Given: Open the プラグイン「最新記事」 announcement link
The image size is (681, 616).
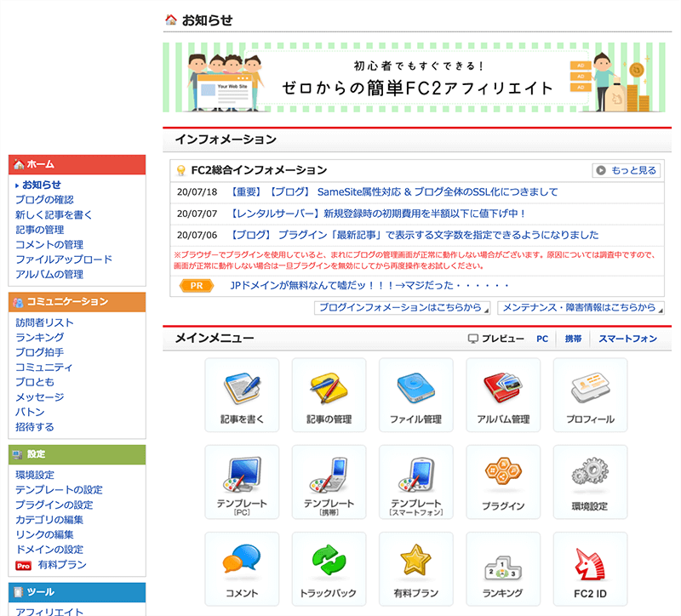Looking at the screenshot, I should click(x=414, y=235).
